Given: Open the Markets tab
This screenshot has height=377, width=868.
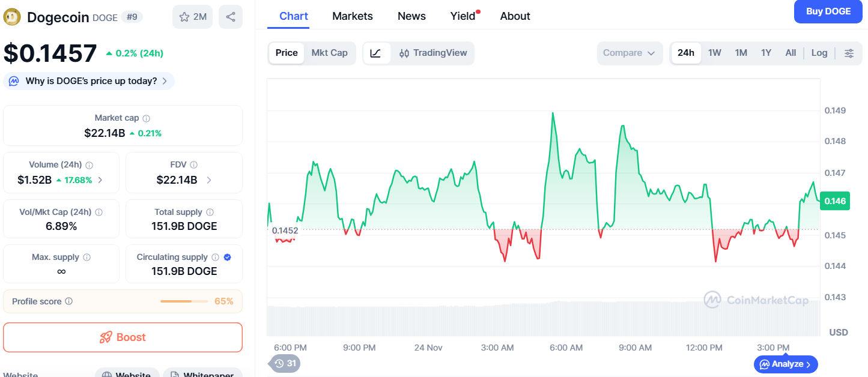Looking at the screenshot, I should (x=353, y=16).
